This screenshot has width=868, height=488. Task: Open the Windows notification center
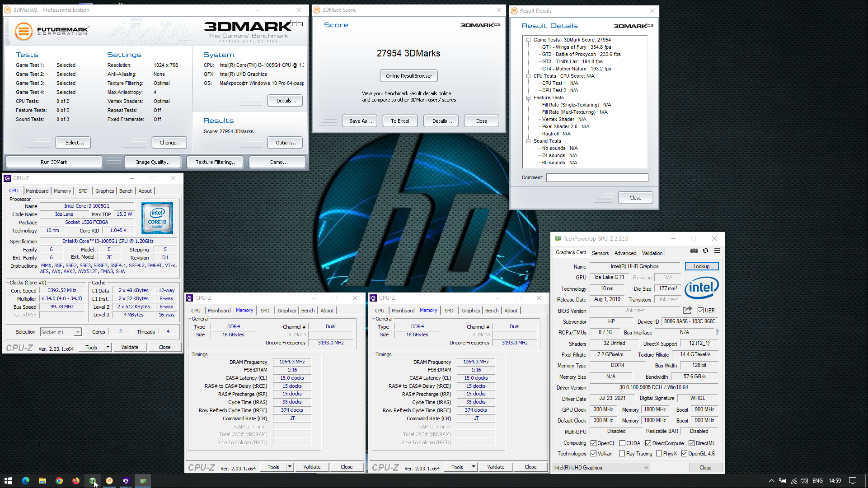[853, 481]
